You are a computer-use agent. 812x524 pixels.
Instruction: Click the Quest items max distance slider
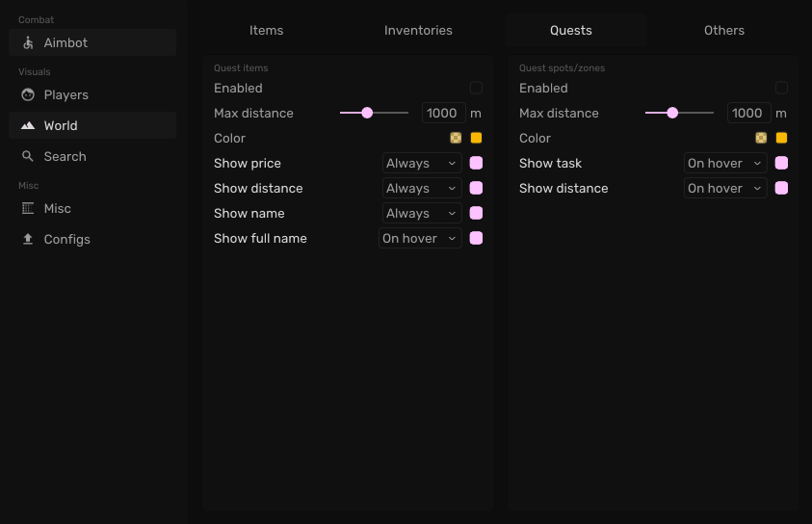click(x=374, y=114)
